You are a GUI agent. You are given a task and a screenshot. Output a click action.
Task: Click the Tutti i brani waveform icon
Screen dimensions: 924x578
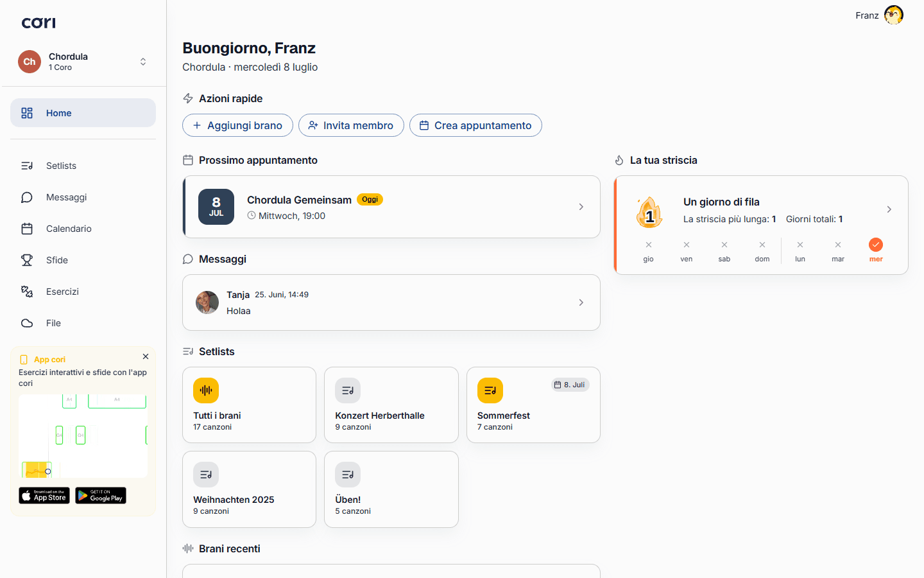point(206,390)
